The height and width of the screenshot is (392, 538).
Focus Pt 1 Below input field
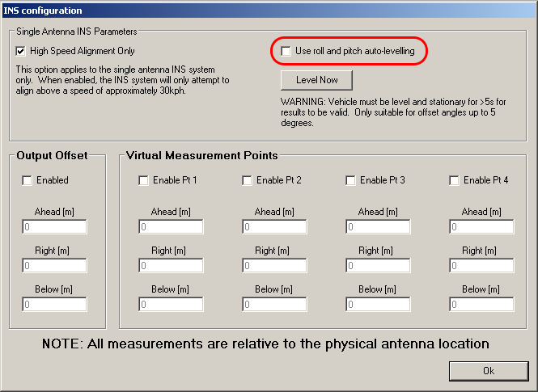pyautogui.click(x=171, y=305)
